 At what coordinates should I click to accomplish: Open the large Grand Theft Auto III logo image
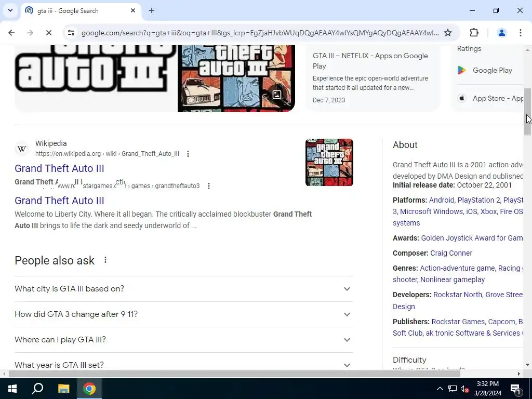pos(96,78)
